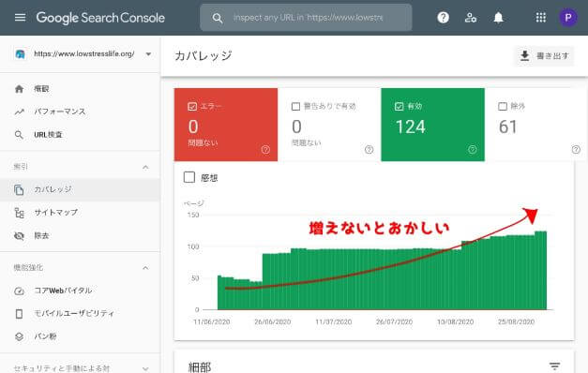Viewport: 588px width, 373px height.
Task: Go to URL検査 in sidebar
Action: pos(80,135)
